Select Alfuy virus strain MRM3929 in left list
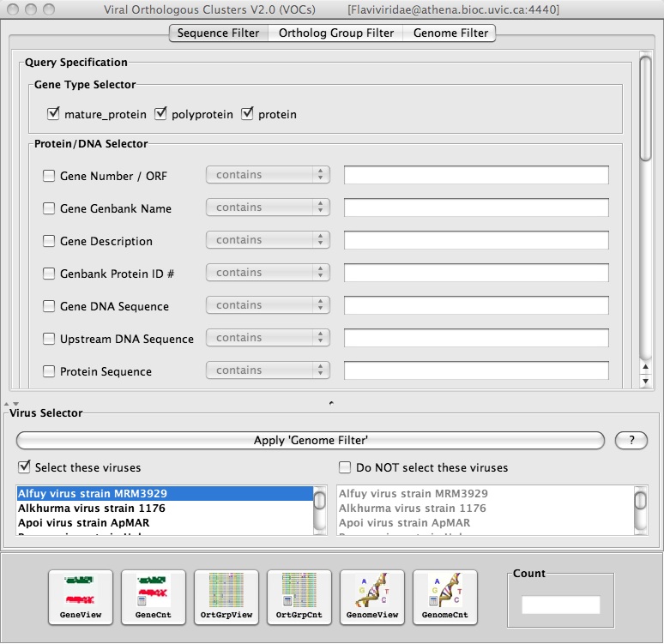This screenshot has width=664, height=644. [x=165, y=494]
